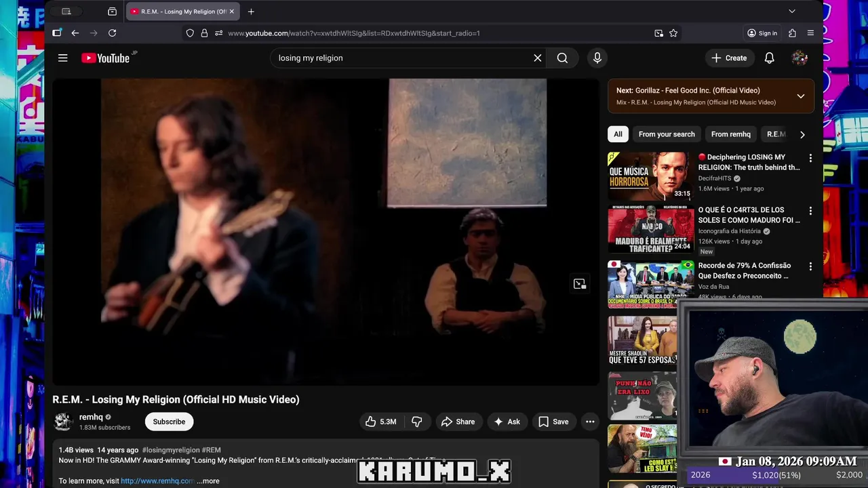
Task: Click the Next: Gorillaz - Feel Good Inc. title
Action: pos(688,90)
